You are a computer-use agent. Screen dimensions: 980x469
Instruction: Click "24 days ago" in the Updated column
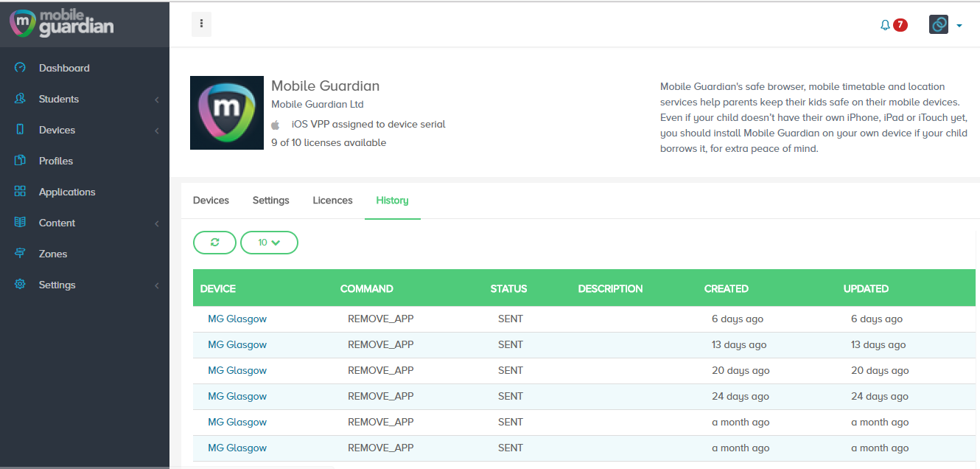(x=880, y=397)
